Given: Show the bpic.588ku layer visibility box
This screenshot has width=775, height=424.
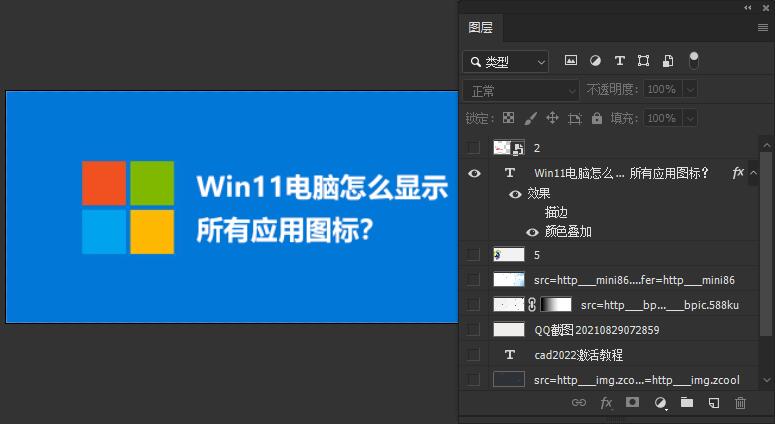Looking at the screenshot, I should coord(474,304).
